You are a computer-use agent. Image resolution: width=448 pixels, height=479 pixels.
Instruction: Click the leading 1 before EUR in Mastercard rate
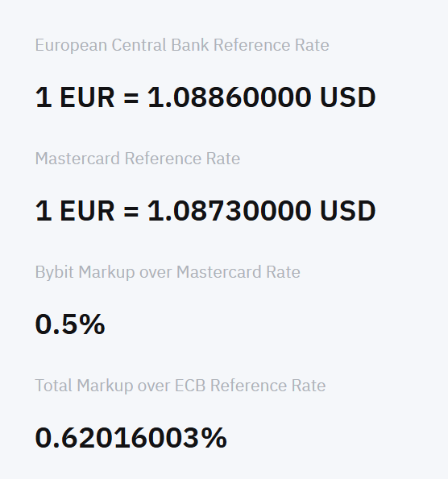coord(44,211)
